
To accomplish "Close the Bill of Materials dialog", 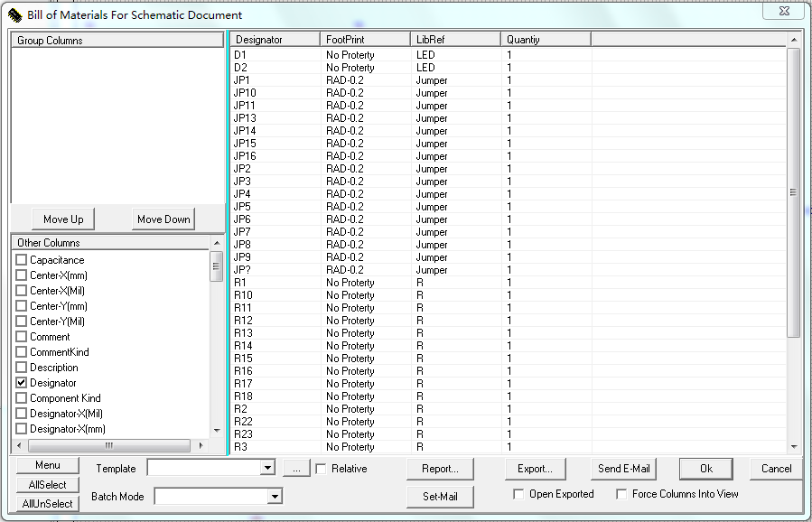I will click(783, 10).
